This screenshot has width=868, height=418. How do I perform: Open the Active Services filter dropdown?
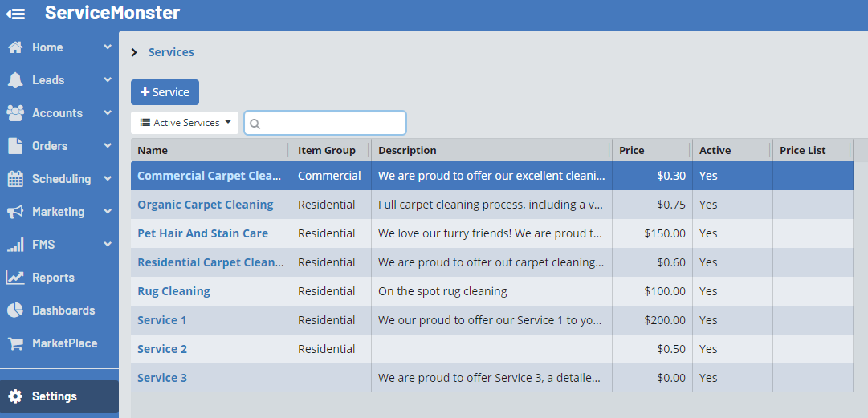tap(185, 123)
